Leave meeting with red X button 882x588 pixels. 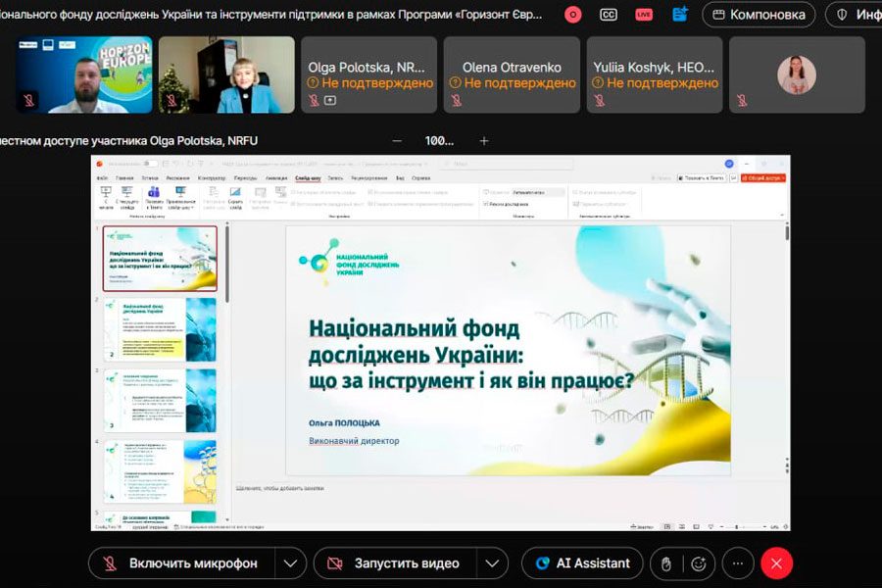point(776,563)
